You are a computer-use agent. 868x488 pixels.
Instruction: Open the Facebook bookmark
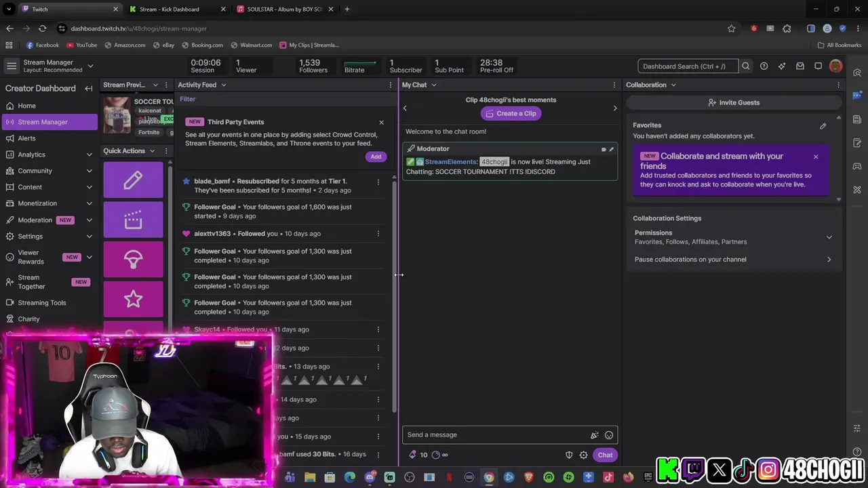point(43,45)
